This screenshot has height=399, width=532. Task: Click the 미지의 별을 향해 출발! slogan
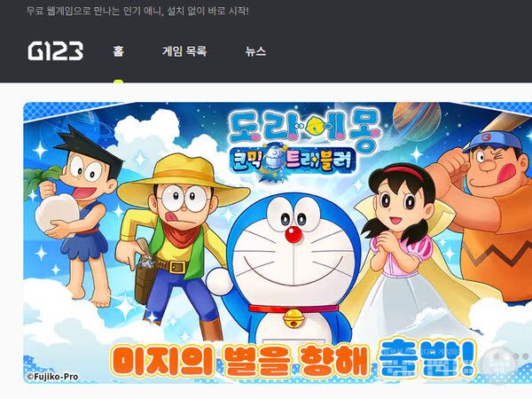click(x=294, y=360)
